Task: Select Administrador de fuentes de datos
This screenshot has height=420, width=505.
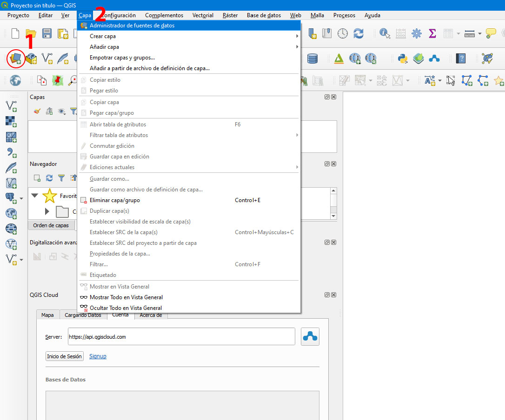Action: 189,26
